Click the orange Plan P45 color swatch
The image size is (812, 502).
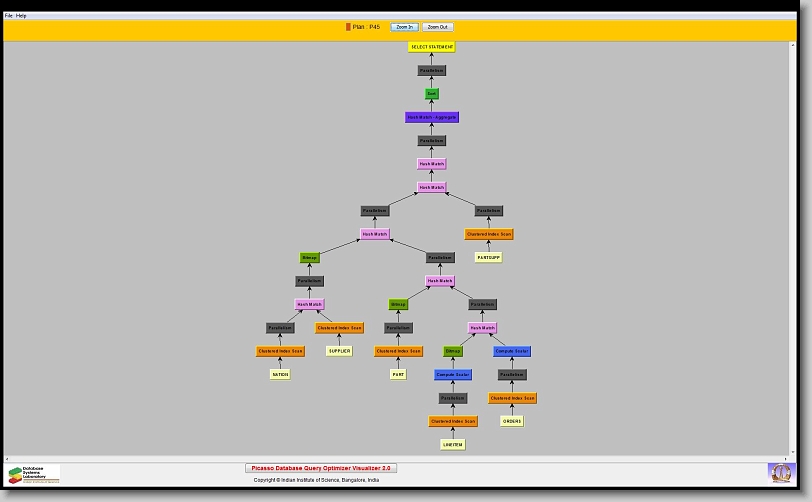348,27
